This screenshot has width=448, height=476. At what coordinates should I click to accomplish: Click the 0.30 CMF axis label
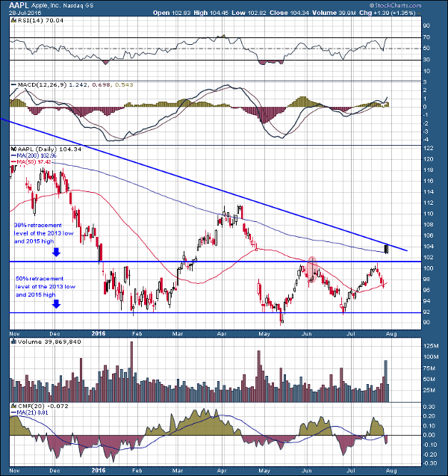[x=430, y=407]
